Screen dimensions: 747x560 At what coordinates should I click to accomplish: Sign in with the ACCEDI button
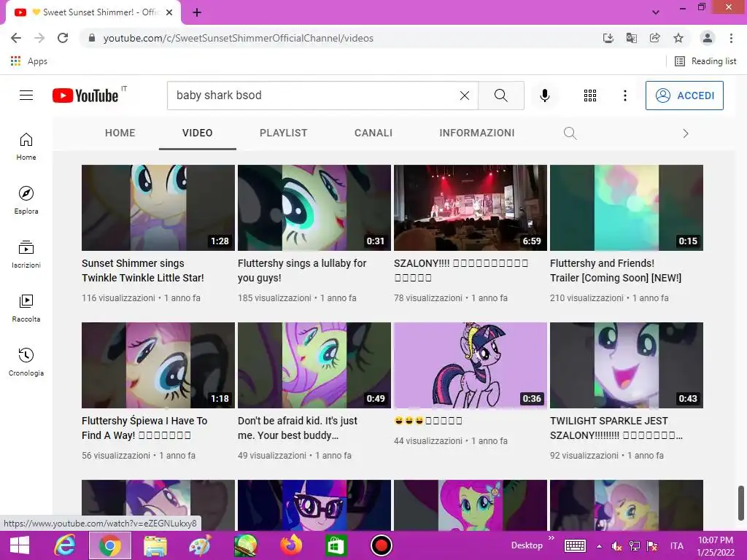(x=684, y=96)
